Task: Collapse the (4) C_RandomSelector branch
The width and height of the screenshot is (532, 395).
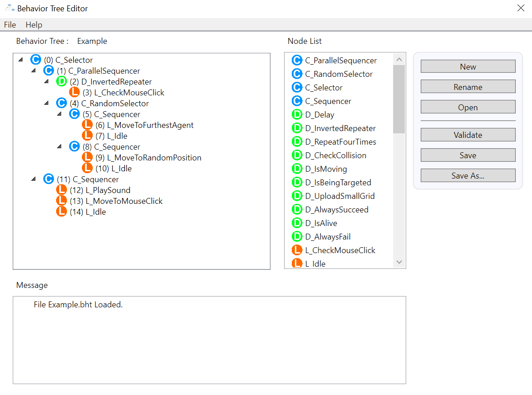Action: pyautogui.click(x=47, y=103)
